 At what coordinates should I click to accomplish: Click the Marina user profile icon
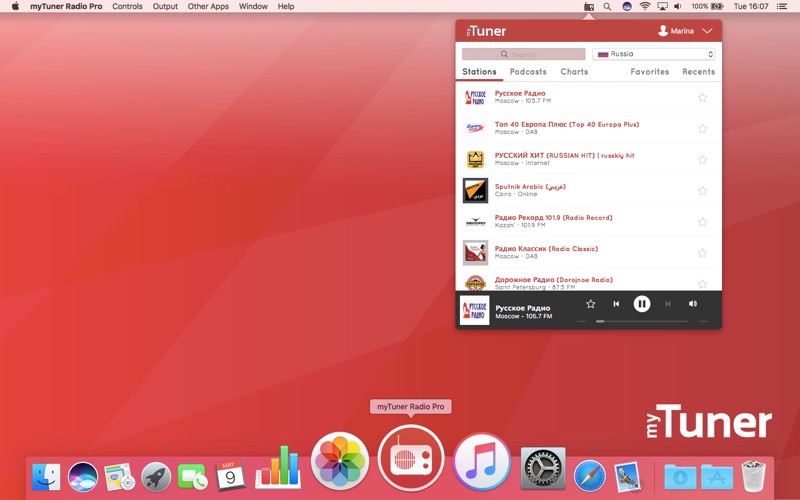663,31
